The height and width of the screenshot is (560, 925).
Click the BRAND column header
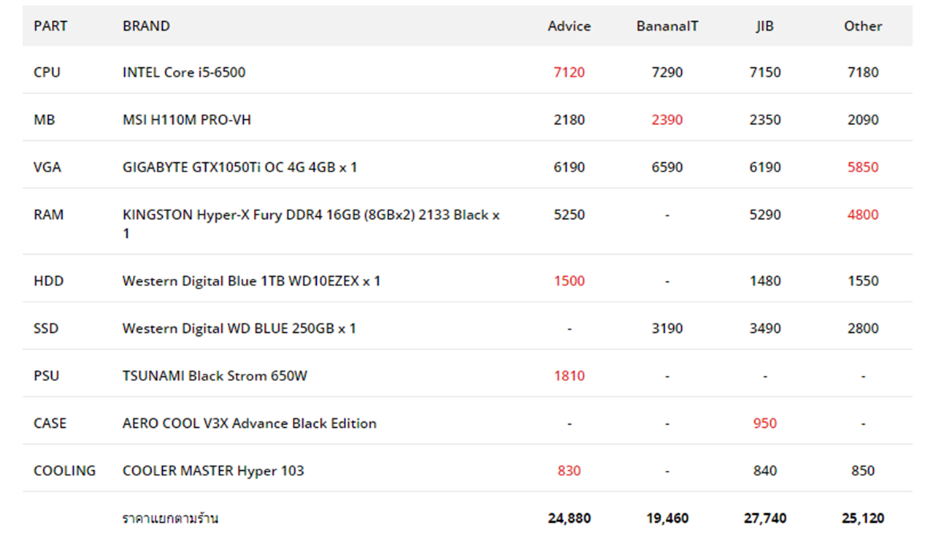coord(146,26)
